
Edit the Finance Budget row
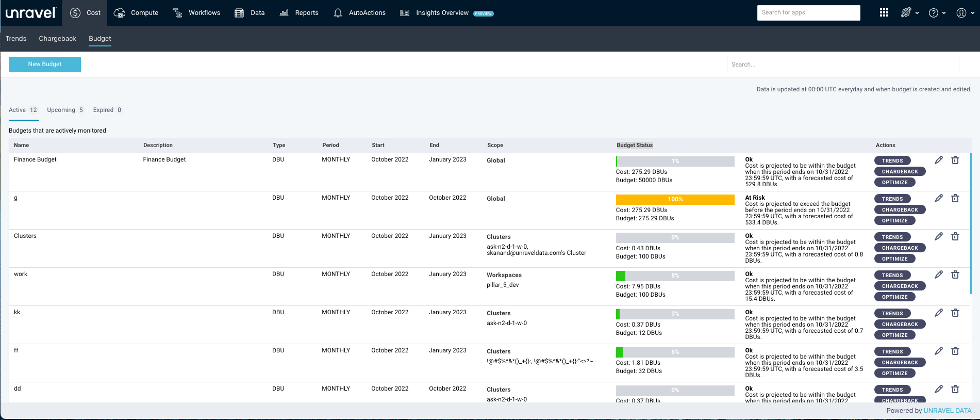coord(939,160)
